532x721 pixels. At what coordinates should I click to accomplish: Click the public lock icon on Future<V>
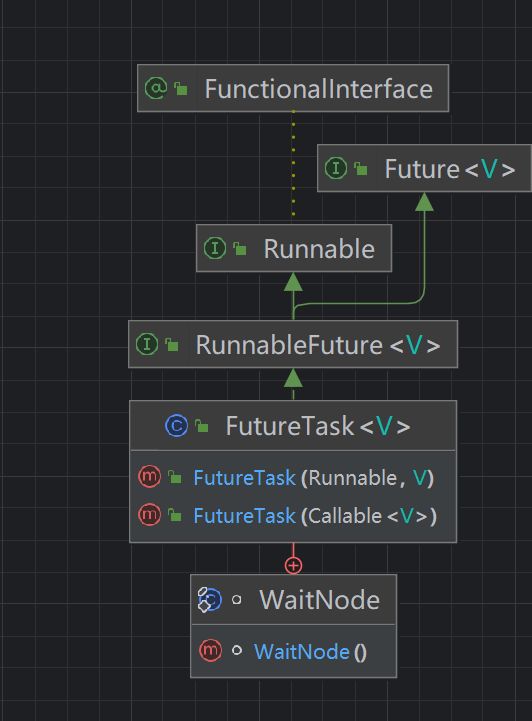(361, 169)
